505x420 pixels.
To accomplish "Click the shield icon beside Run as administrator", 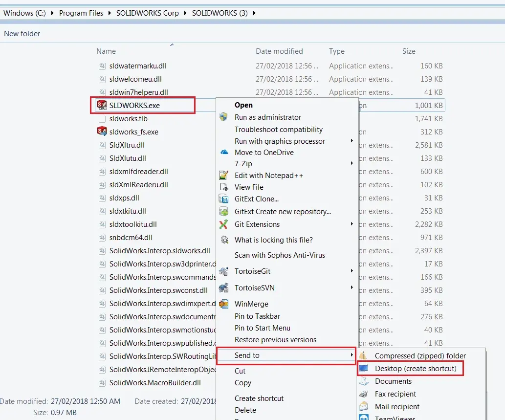I will coord(223,117).
